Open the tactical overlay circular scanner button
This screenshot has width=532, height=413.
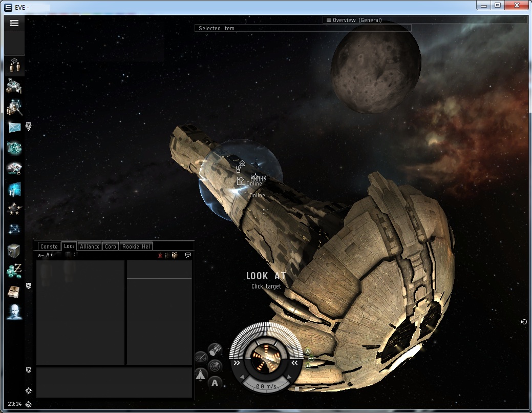tap(215, 366)
